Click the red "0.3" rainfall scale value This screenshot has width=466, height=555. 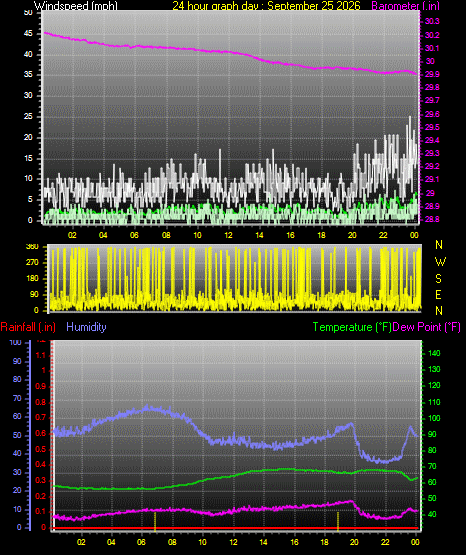pyautogui.click(x=41, y=480)
